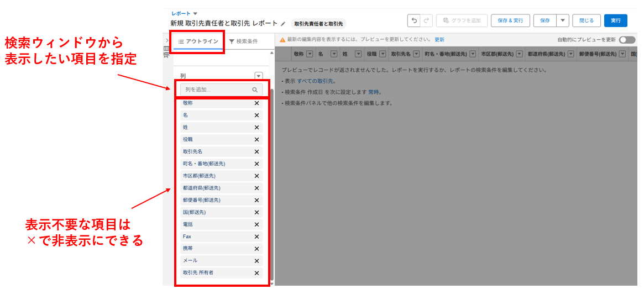Select the 取引先 所有者 item in list
The image size is (644, 289).
click(221, 273)
